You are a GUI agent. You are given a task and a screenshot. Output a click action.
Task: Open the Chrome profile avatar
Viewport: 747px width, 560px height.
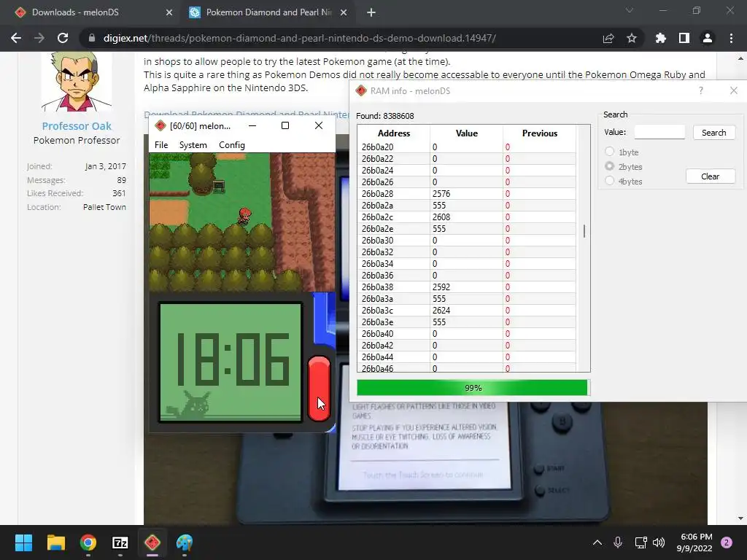pos(708,38)
